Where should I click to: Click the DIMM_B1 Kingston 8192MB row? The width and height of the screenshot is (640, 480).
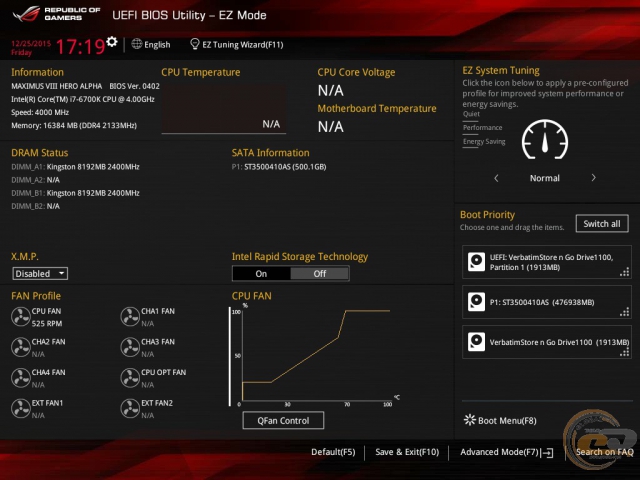(x=76, y=193)
